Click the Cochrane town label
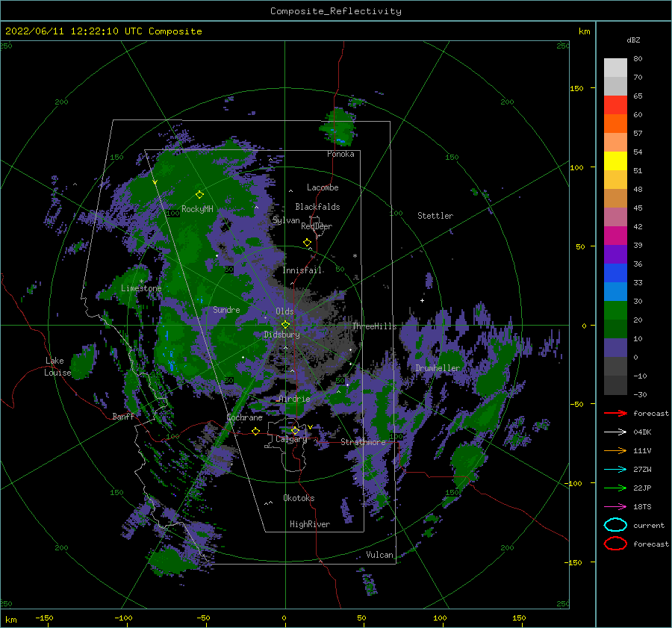Image resolution: width=672 pixels, height=628 pixels. click(244, 417)
